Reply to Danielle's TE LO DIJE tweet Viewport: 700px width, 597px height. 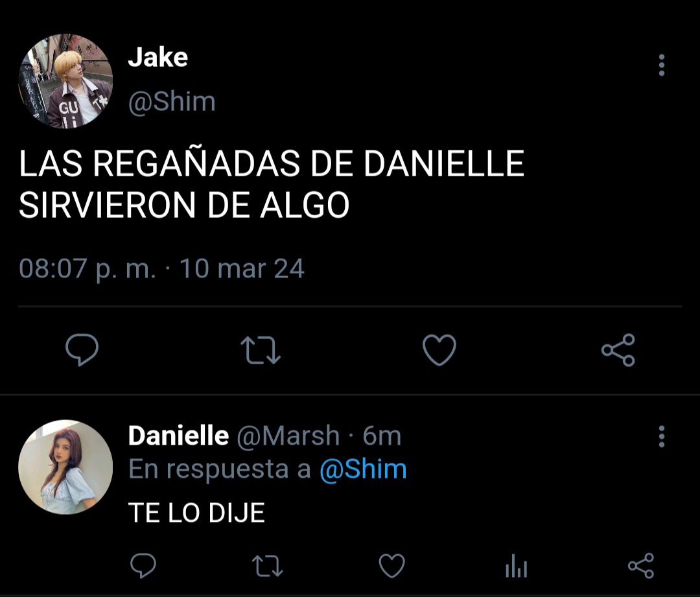point(143,566)
